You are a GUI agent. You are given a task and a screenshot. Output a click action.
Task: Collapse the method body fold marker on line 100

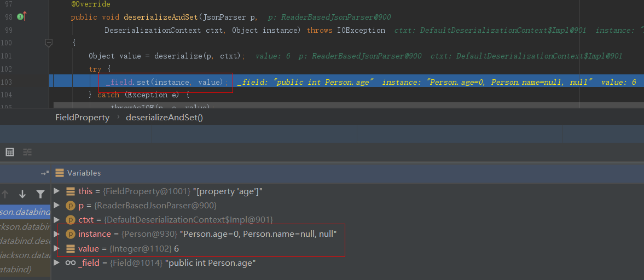pos(48,43)
